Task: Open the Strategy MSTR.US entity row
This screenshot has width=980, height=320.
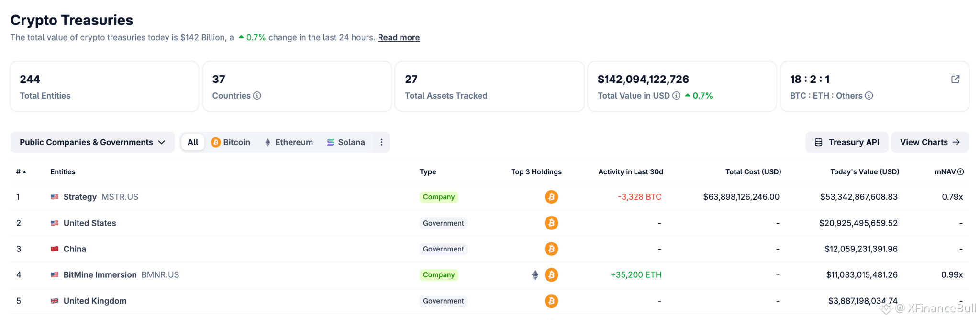Action: [490, 197]
